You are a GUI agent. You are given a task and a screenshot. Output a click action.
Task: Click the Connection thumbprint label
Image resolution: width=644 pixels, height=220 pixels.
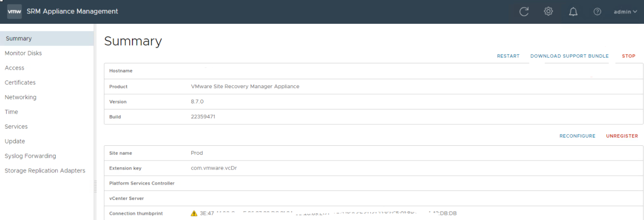[136, 214]
